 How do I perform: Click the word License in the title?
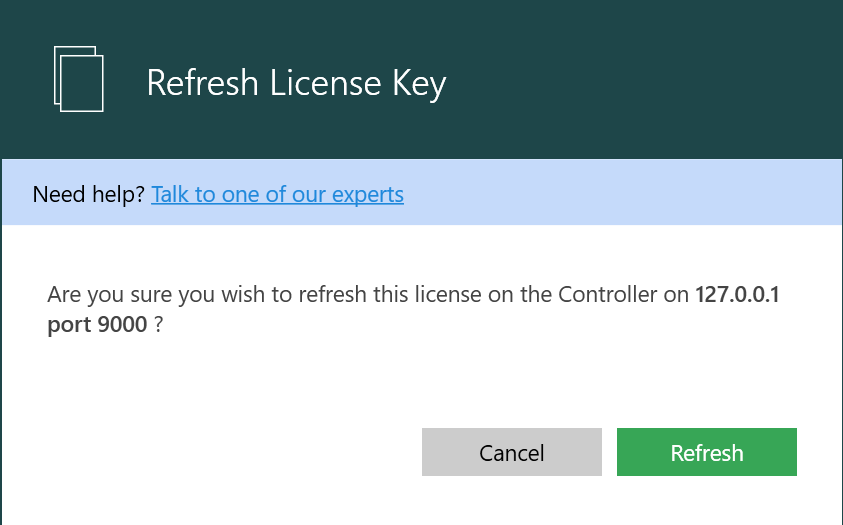click(x=325, y=83)
